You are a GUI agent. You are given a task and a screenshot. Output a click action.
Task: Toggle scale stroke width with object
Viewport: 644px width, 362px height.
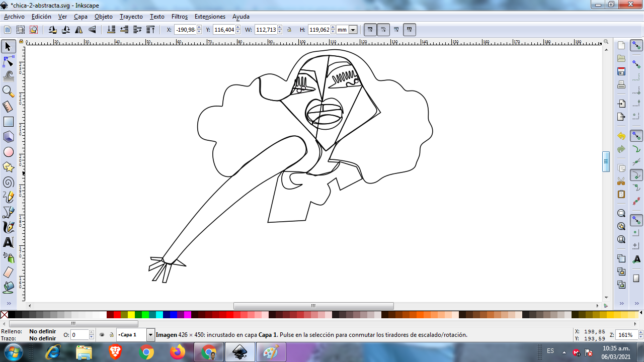370,30
